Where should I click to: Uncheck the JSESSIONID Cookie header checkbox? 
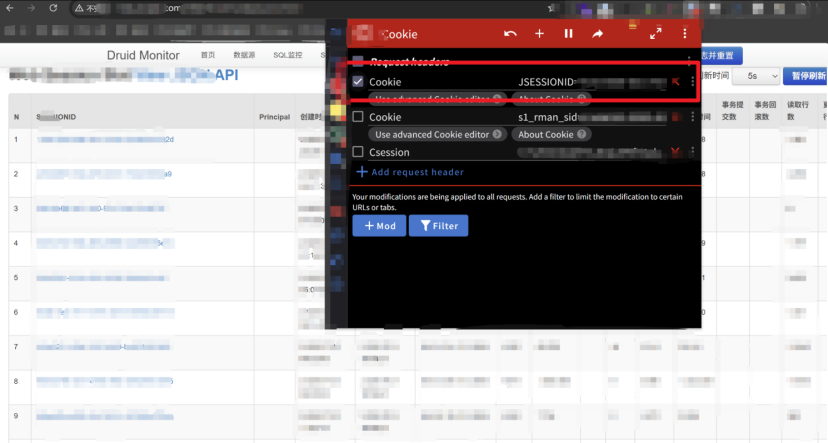pos(358,81)
